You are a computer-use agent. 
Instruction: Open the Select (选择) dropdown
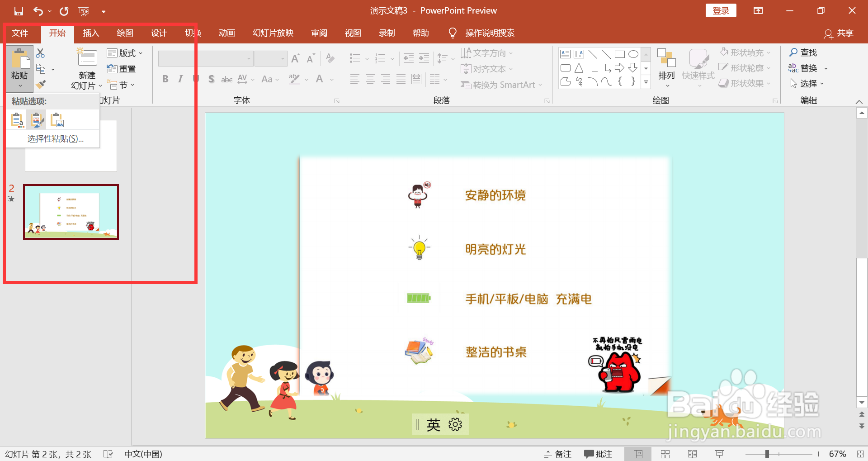click(807, 83)
